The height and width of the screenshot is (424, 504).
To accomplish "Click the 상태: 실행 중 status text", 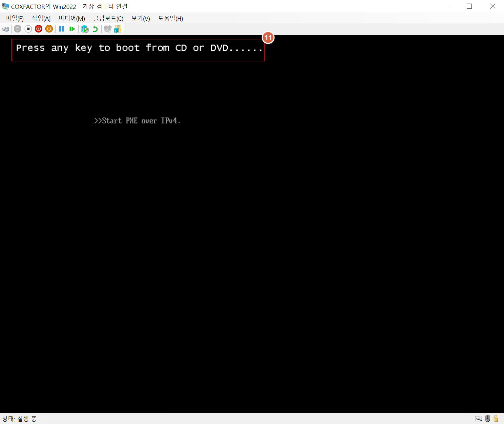I will (19, 419).
